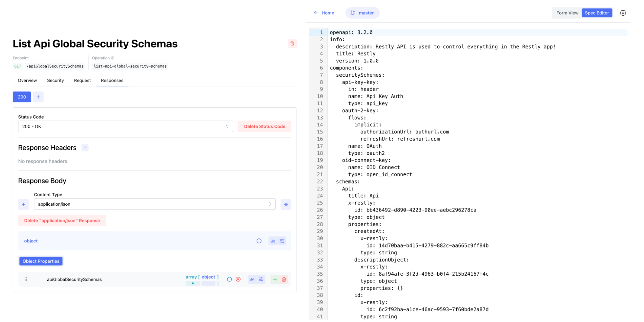644x322 pixels.
Task: Click the branch icon in the master pill
Action: click(353, 13)
